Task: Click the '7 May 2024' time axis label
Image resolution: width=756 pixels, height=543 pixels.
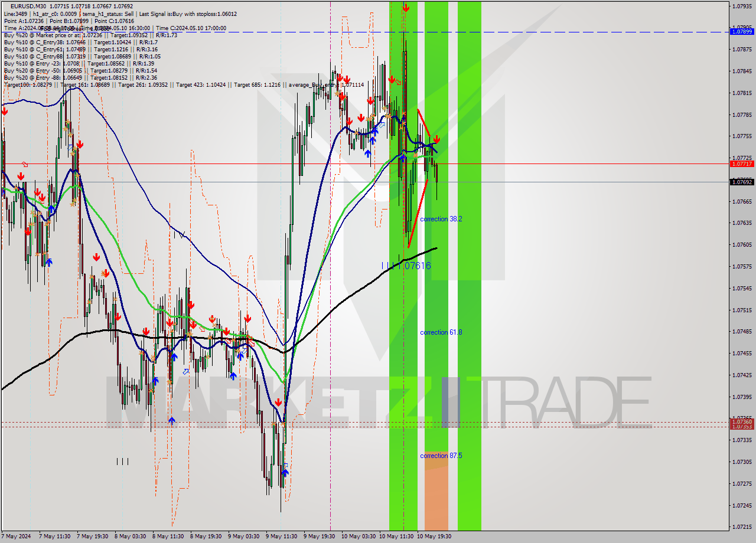Action: pos(16,537)
